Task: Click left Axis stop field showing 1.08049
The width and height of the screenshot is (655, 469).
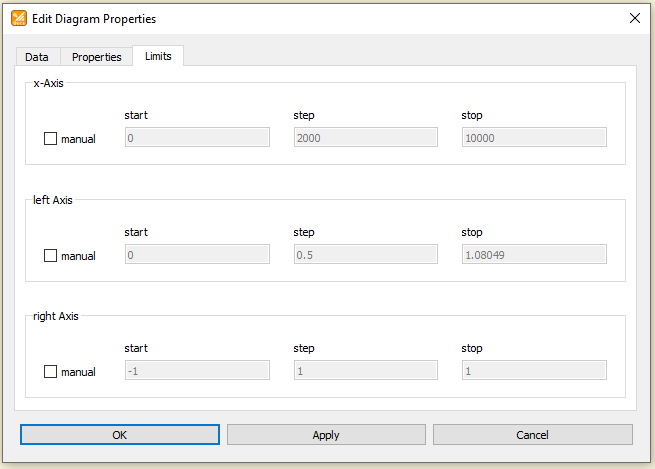Action: [534, 254]
